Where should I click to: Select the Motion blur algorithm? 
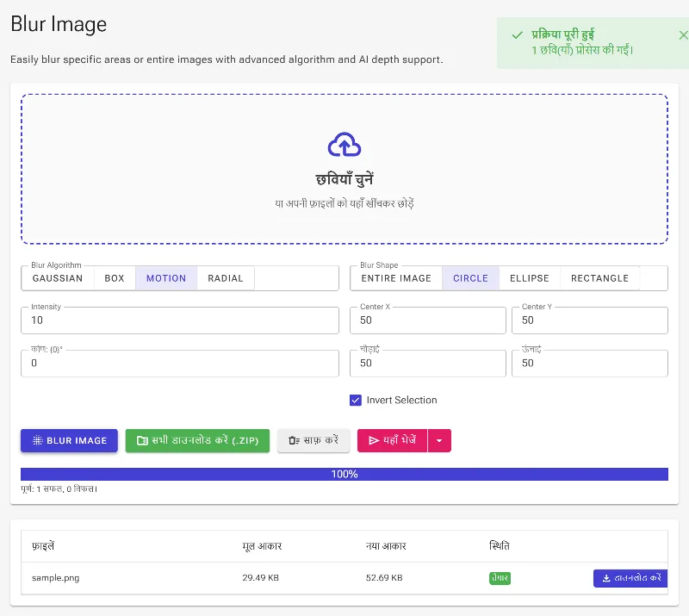click(166, 278)
